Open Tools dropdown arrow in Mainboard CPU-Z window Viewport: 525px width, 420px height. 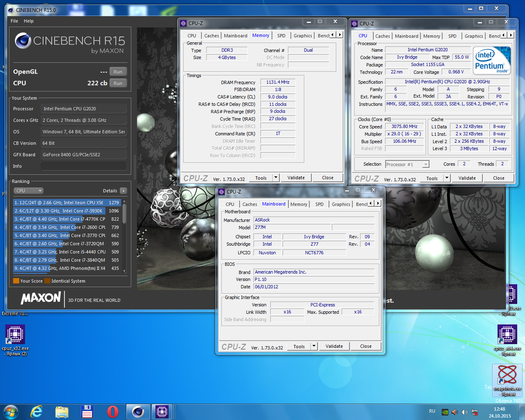[x=314, y=346]
